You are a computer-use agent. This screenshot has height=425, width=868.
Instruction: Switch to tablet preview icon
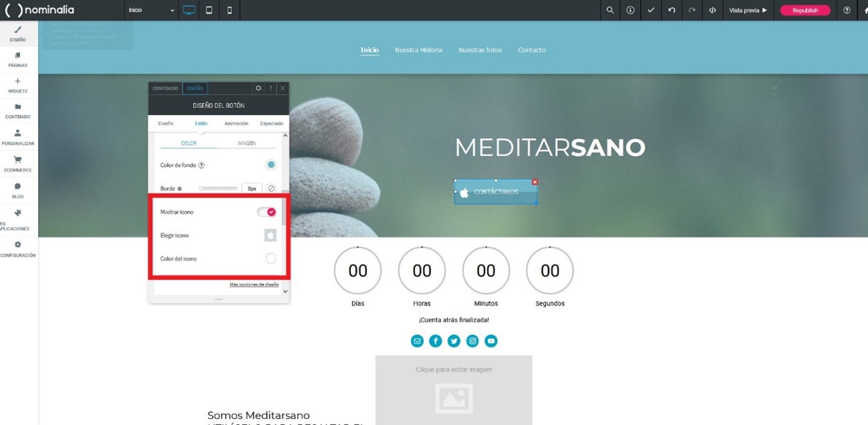coord(209,10)
